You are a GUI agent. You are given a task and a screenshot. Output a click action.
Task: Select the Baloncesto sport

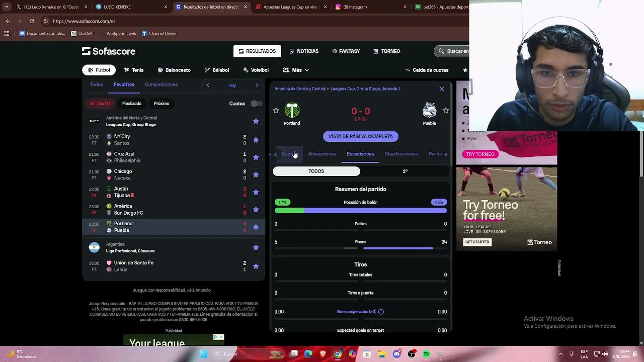174,70
